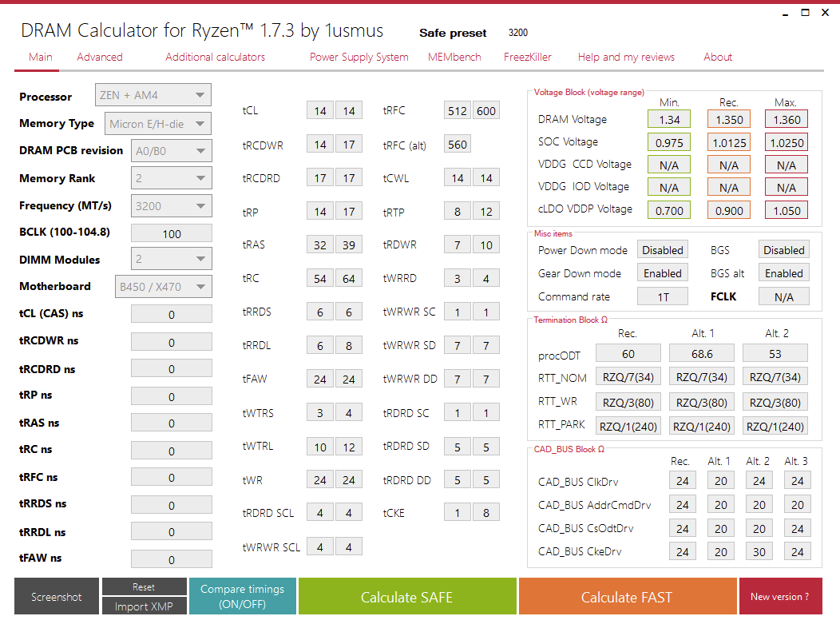
Task: Maximize the DRAM Calculator window
Action: [x=805, y=12]
